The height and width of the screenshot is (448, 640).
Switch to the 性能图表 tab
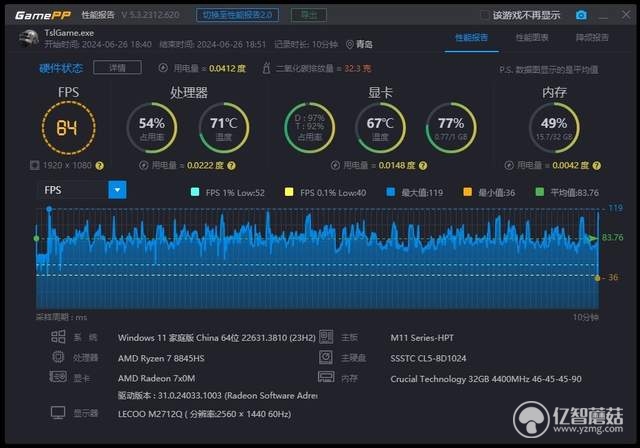pos(532,38)
